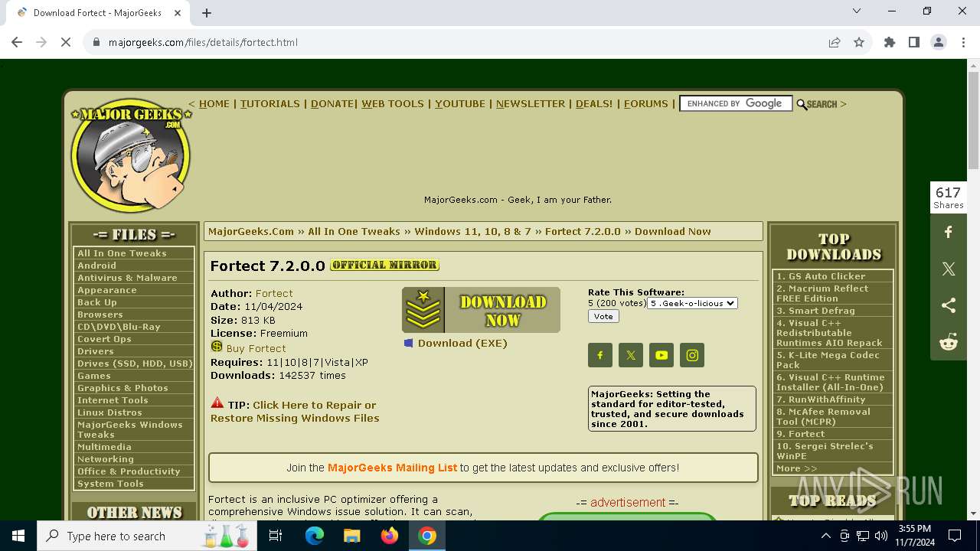
Task: Open System Tools category
Action: (110, 484)
